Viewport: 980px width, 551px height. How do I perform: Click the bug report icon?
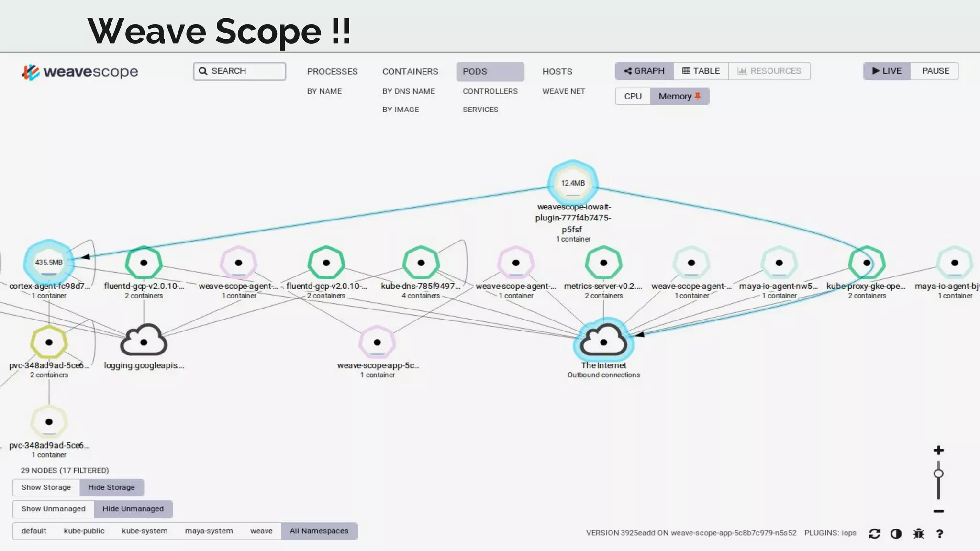(x=918, y=534)
